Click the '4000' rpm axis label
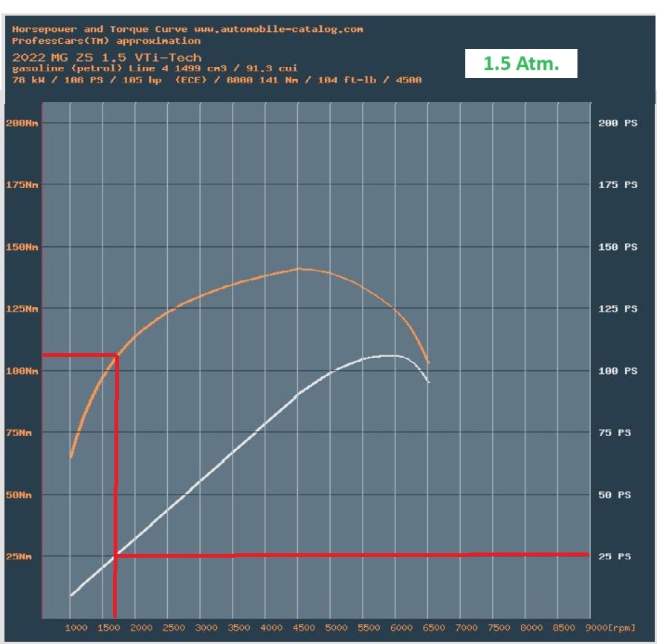 pyautogui.click(x=271, y=628)
